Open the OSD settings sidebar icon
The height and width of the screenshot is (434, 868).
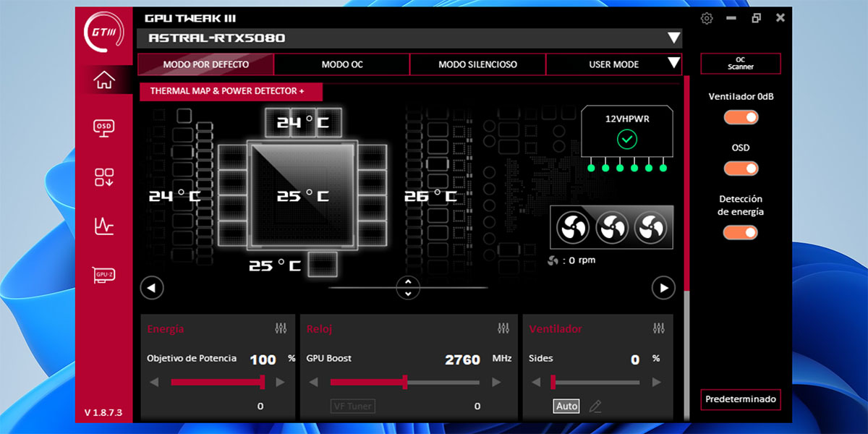[x=104, y=128]
